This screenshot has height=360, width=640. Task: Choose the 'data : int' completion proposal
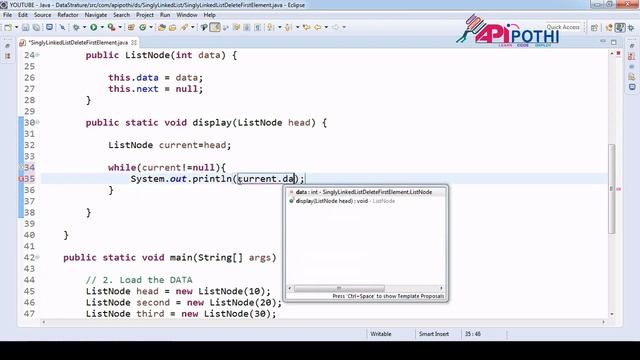coord(366,192)
